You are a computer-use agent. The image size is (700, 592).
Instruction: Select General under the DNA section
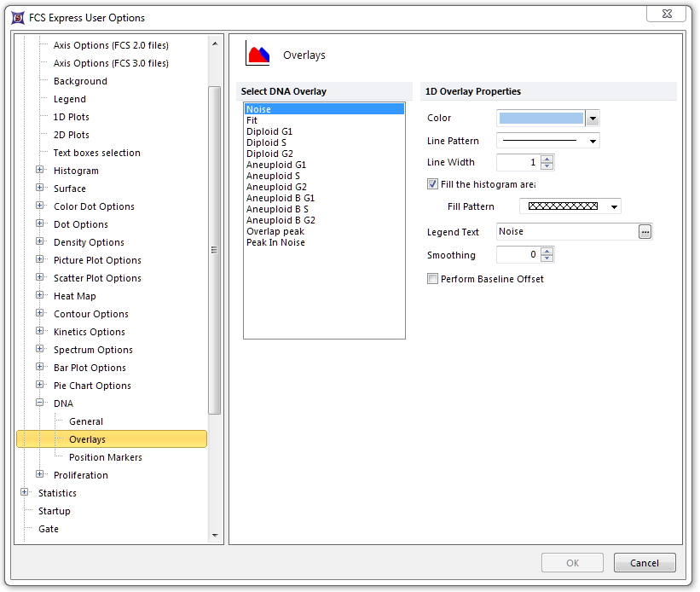[86, 421]
